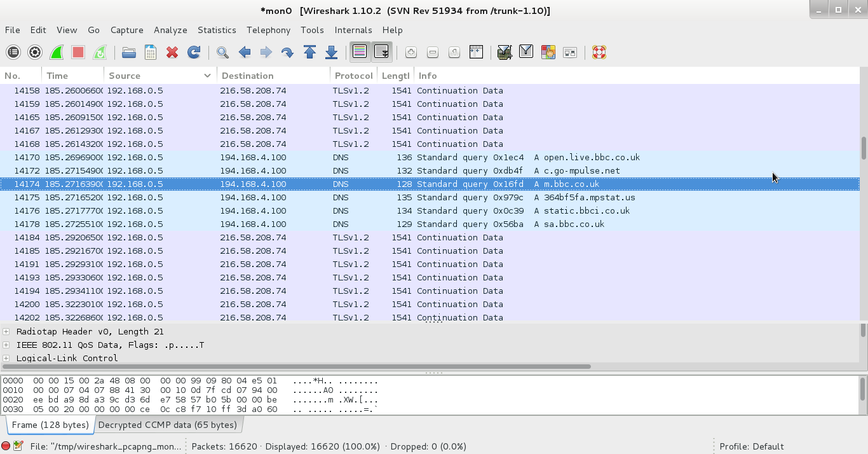
Task: Open capture options gear icon
Action: point(35,52)
